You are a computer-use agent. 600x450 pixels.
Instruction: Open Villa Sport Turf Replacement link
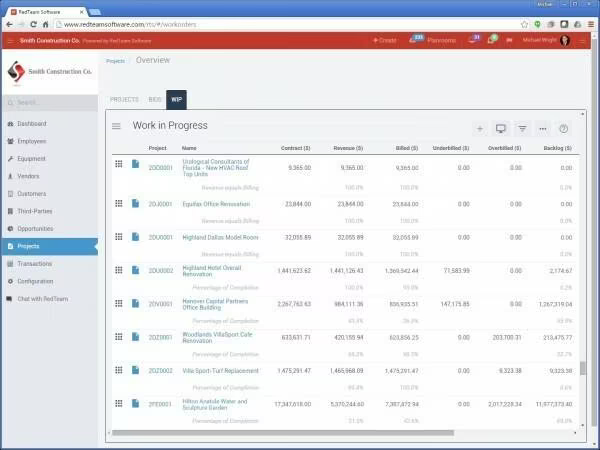pyautogui.click(x=221, y=371)
